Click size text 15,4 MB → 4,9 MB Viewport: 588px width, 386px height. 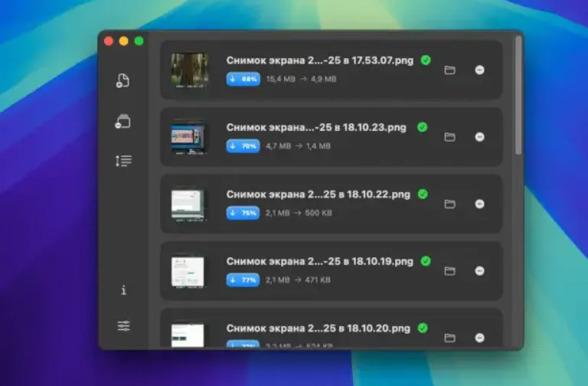[x=301, y=79]
